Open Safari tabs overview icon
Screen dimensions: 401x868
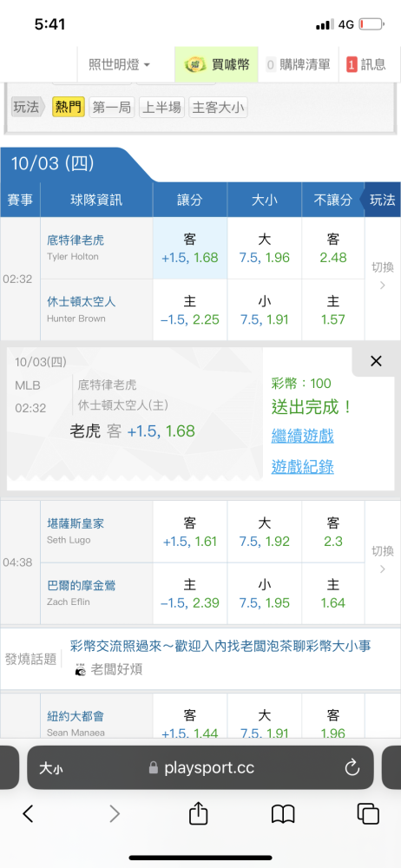(x=368, y=813)
